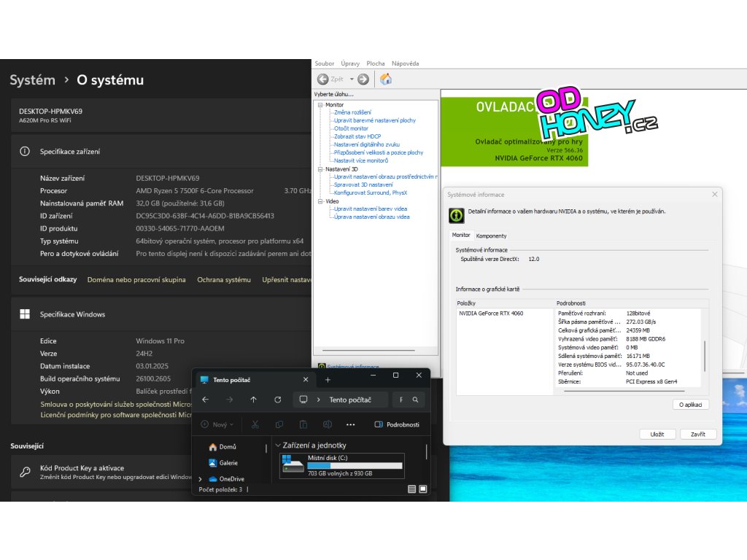Click the Product Key key icon
The image size is (747, 560).
(x=25, y=472)
